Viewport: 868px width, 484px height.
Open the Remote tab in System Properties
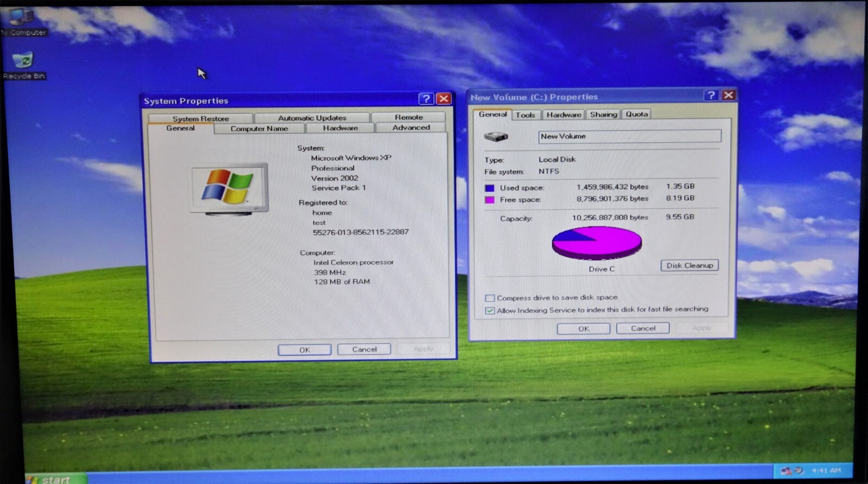409,117
